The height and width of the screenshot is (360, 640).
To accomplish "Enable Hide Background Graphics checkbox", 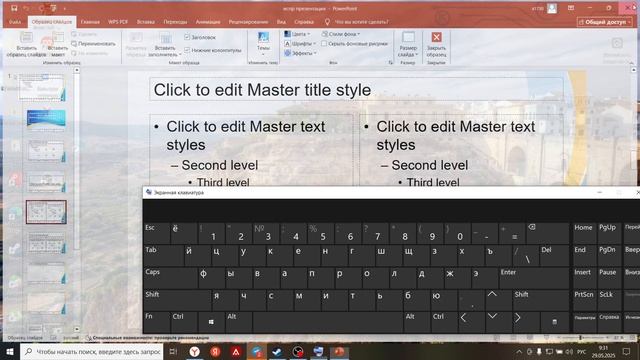I will click(324, 43).
